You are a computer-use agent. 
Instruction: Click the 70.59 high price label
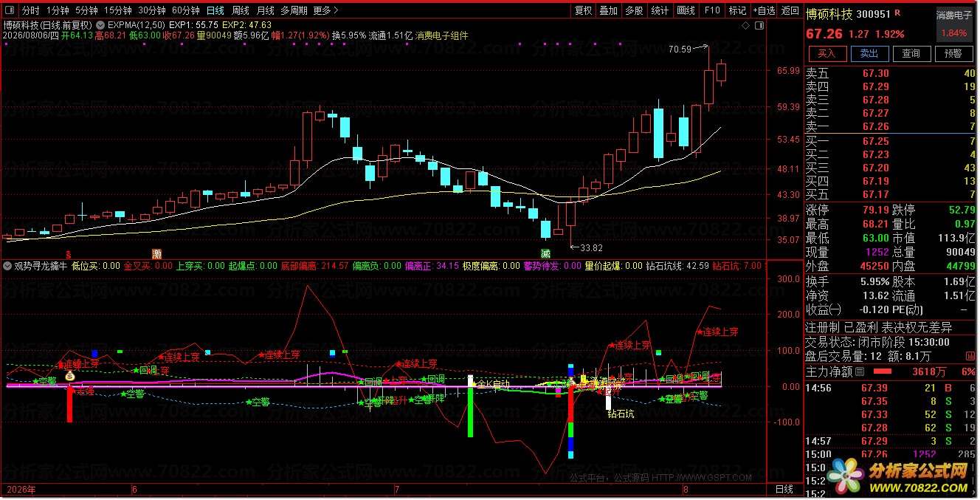click(x=680, y=49)
